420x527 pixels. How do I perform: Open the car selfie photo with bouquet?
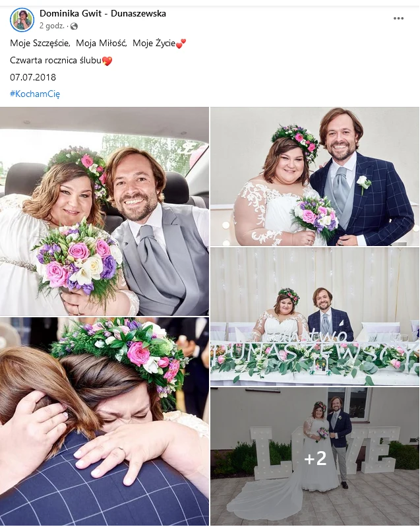(x=104, y=211)
